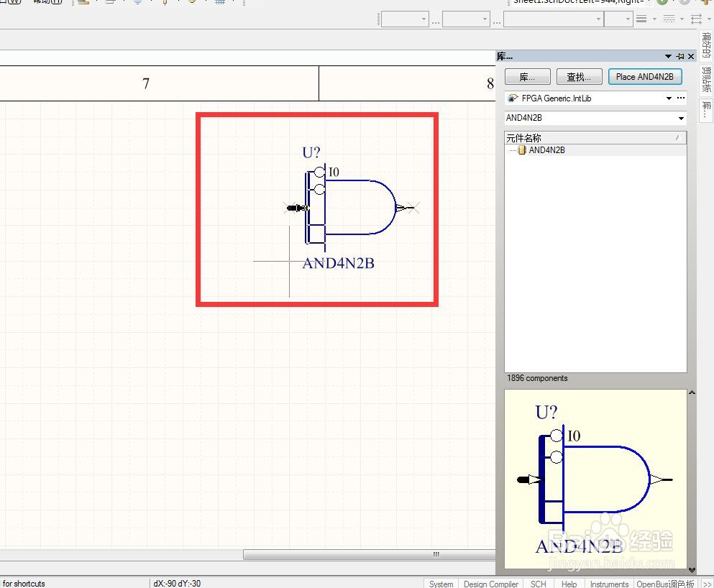Open the SCH panel menu
Image resolution: width=714 pixels, height=588 pixels.
(x=539, y=584)
